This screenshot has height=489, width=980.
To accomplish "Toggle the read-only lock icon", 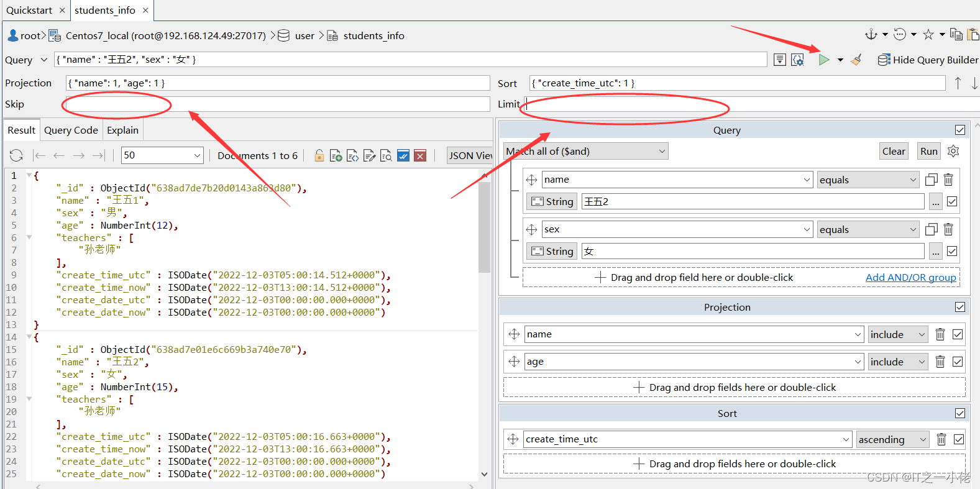I will pos(319,155).
